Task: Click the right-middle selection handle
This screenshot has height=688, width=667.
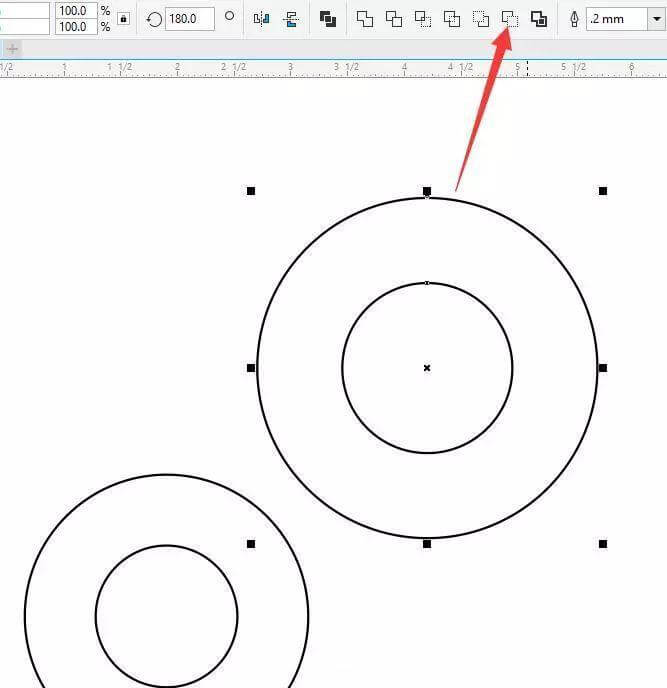Action: pyautogui.click(x=603, y=368)
